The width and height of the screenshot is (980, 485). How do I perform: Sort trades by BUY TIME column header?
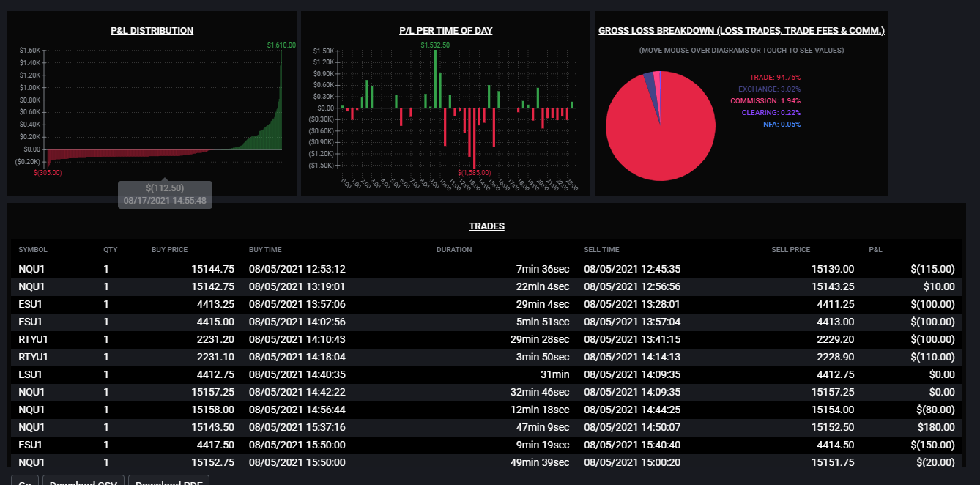point(265,250)
